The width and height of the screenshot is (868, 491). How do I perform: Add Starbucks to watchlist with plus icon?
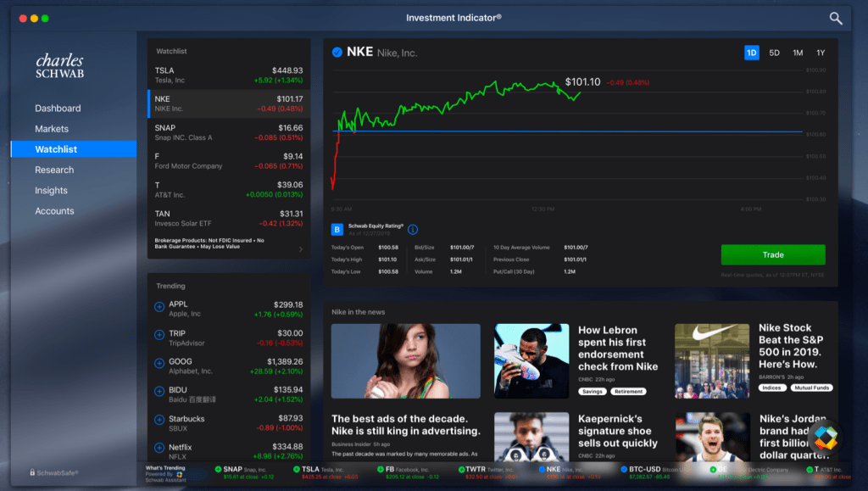[159, 420]
